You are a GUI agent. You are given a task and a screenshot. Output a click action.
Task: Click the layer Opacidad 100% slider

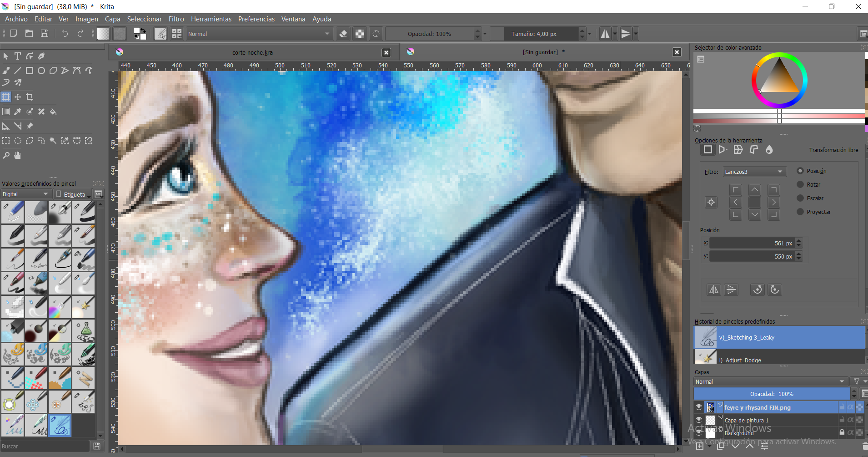771,394
